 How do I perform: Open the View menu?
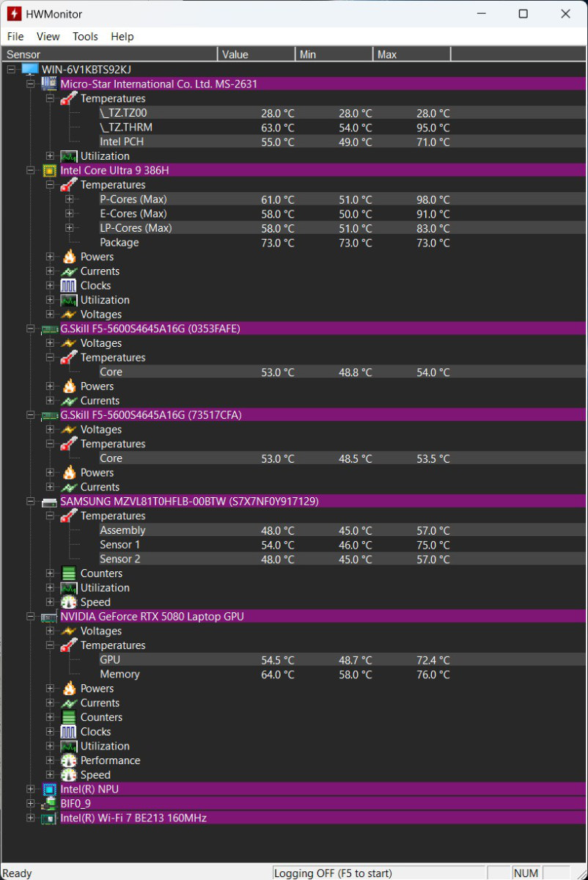click(48, 37)
